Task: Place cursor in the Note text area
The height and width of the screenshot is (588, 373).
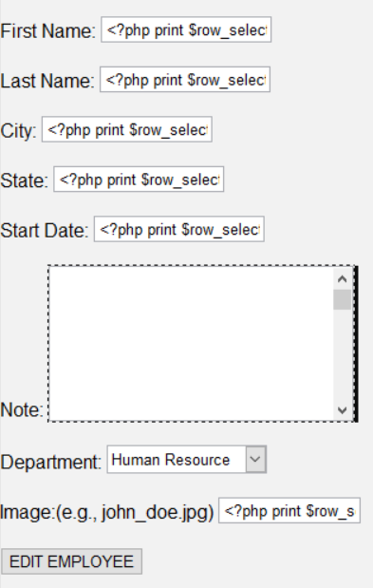Action: (191, 344)
